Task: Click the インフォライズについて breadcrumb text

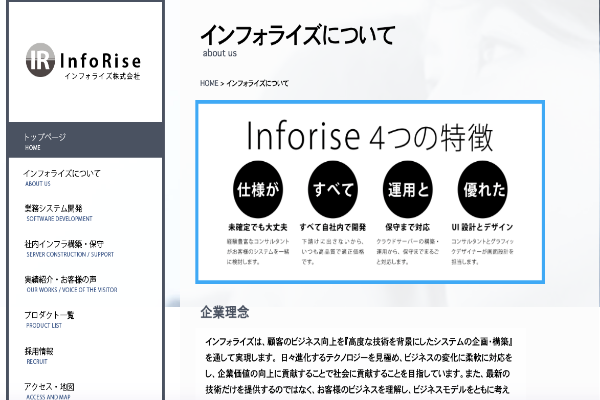Action: click(x=257, y=83)
